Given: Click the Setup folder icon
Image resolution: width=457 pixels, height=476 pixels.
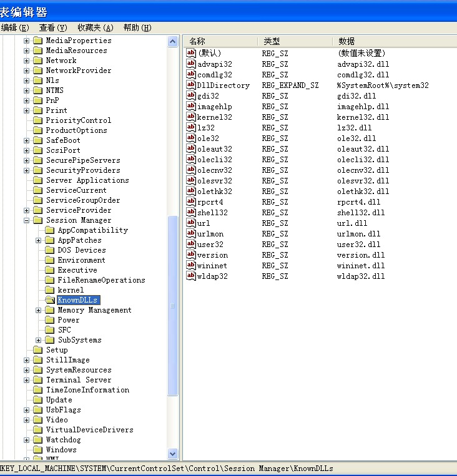Looking at the screenshot, I should coord(37,350).
